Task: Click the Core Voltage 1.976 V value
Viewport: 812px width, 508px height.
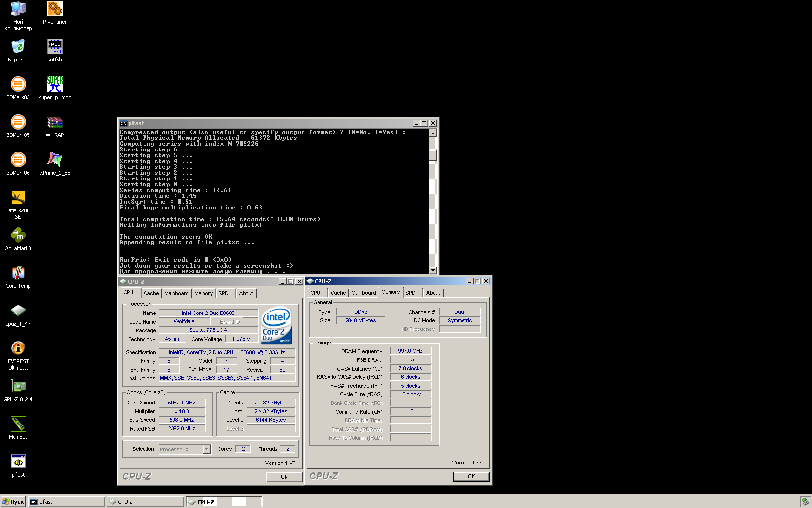Action: pos(241,339)
